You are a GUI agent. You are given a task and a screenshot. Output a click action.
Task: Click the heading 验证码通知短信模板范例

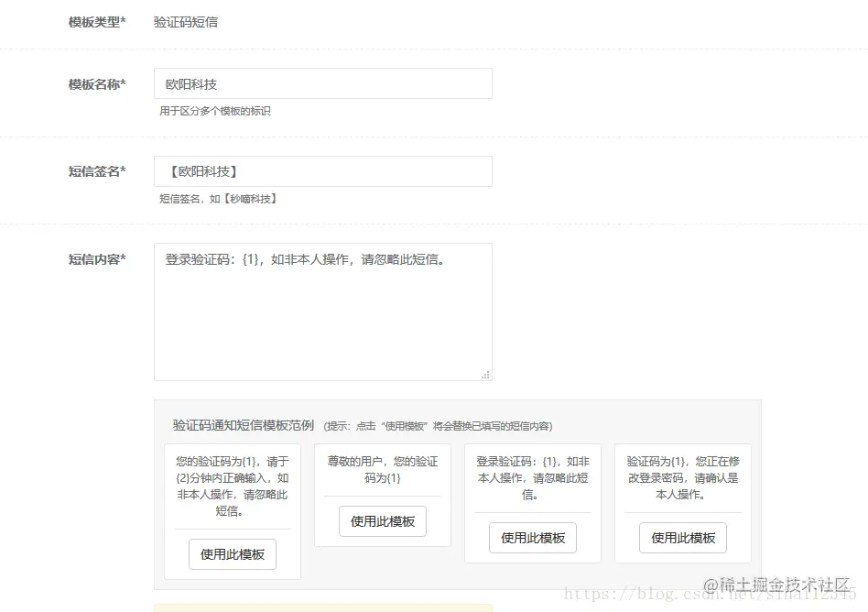coord(243,425)
